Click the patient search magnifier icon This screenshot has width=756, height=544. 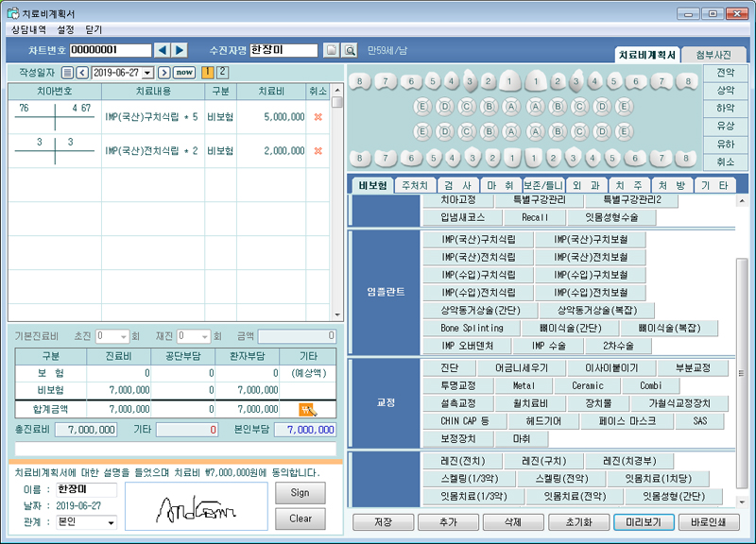coord(349,50)
